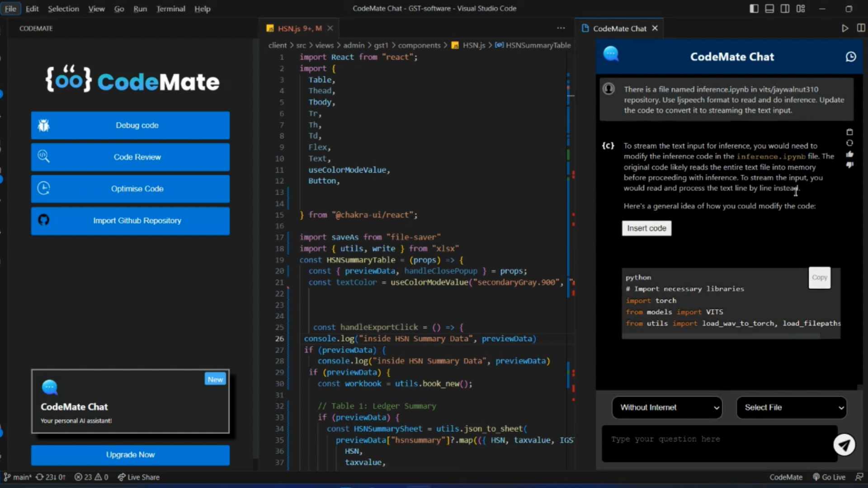Open the View menu
The image size is (868, 488).
96,9
